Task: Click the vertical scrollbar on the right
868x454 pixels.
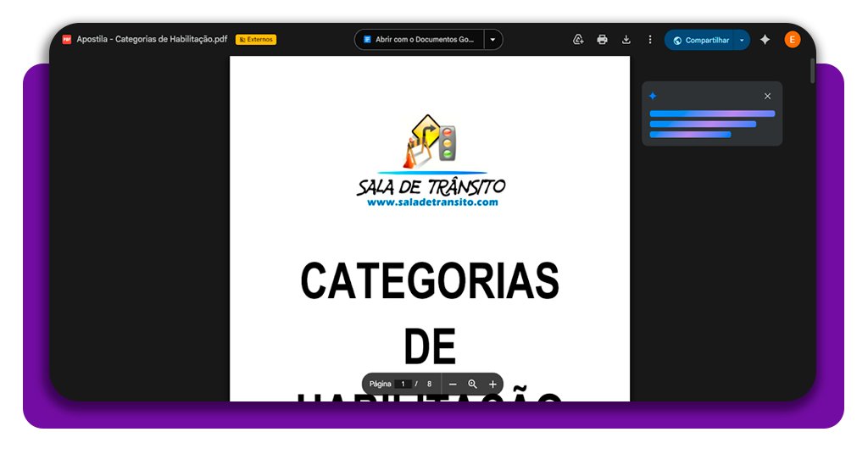Action: pyautogui.click(x=812, y=72)
